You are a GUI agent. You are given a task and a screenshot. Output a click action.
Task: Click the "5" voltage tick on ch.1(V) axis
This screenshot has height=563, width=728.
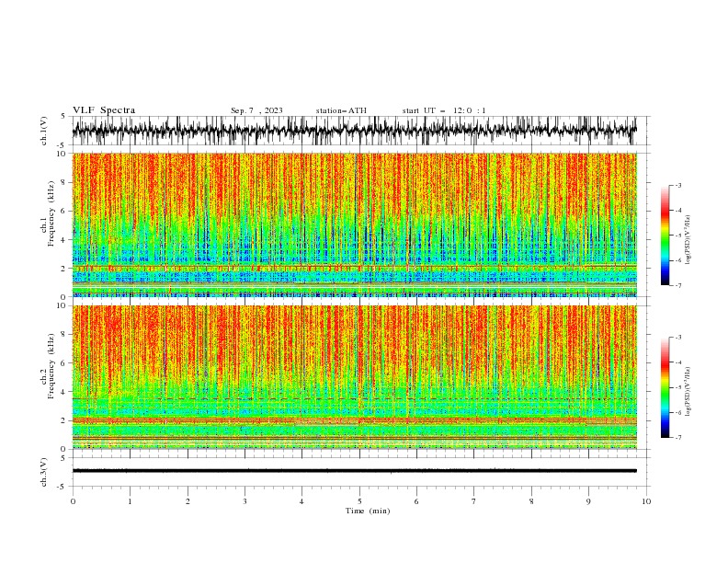[63, 117]
